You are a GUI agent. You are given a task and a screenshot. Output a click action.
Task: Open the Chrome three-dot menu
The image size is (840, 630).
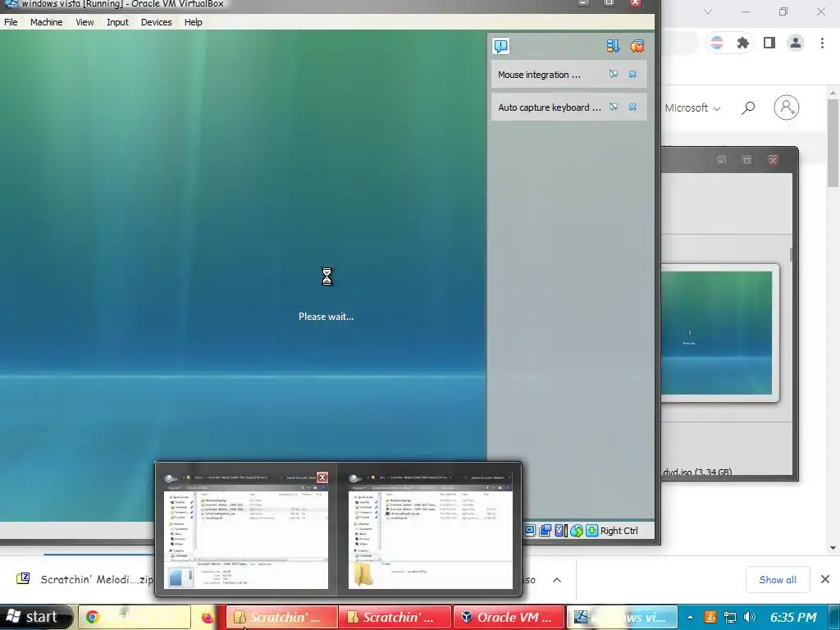(822, 43)
